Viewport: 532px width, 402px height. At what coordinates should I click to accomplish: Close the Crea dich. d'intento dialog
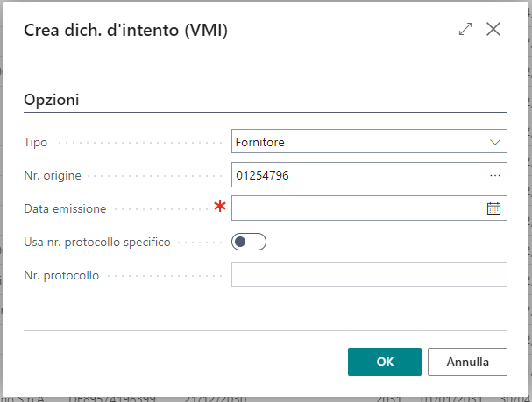[x=493, y=29]
